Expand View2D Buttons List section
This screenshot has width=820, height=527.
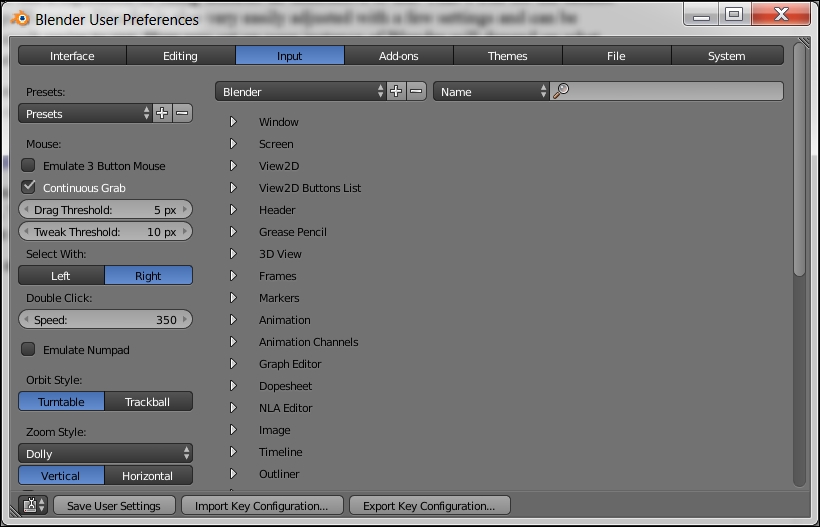pyautogui.click(x=233, y=187)
